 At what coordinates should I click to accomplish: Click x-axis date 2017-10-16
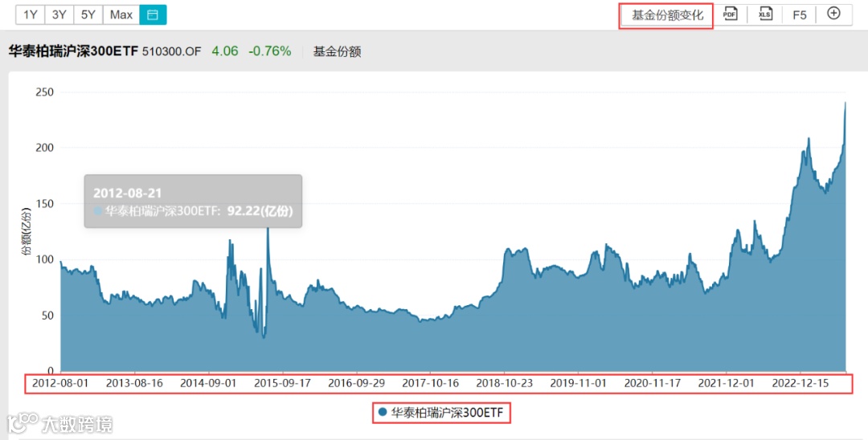pyautogui.click(x=431, y=383)
